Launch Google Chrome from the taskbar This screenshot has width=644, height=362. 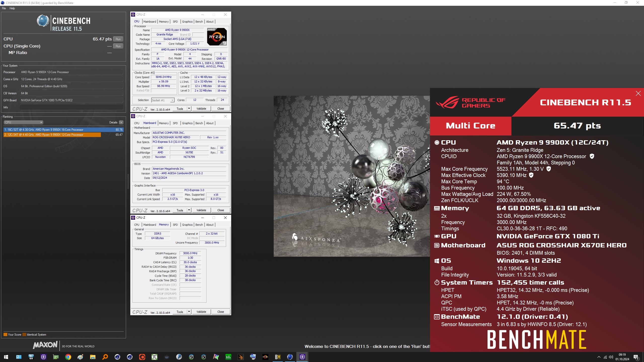(68, 357)
